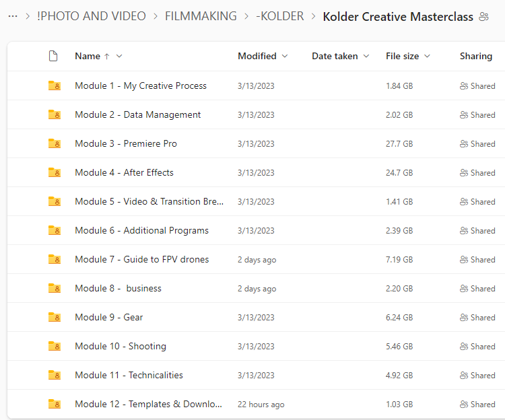The width and height of the screenshot is (505, 420).
Task: Click folder icon for Module 8 - business
Action: 55,288
